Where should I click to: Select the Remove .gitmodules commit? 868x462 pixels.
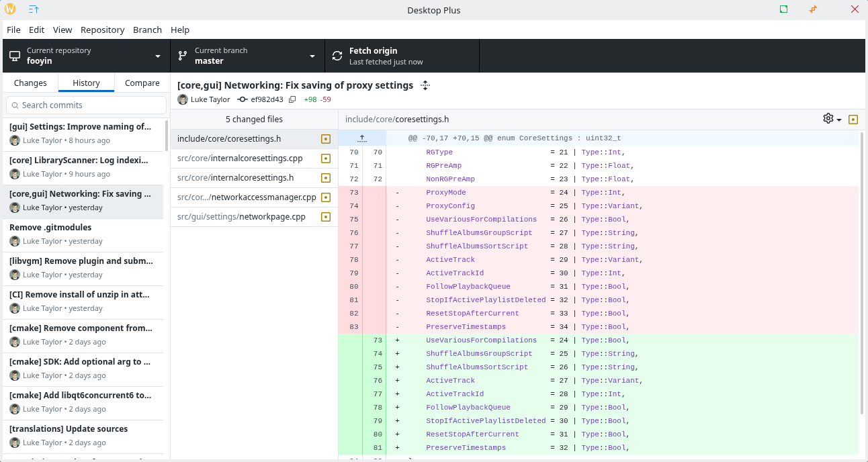82,234
